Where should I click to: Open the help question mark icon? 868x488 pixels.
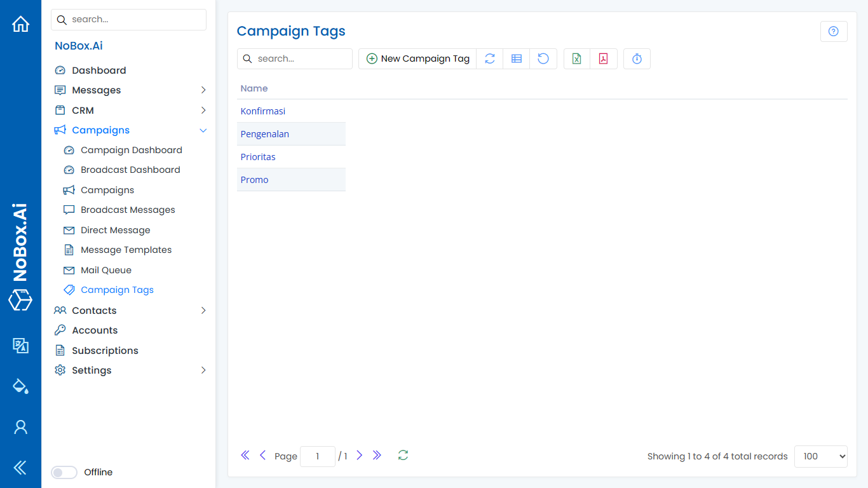coord(834,31)
